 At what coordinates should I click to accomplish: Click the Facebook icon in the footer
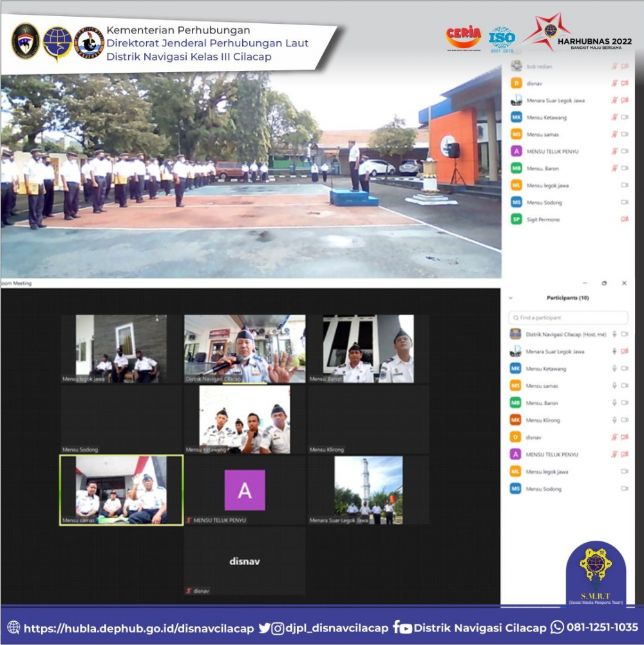pos(396,627)
